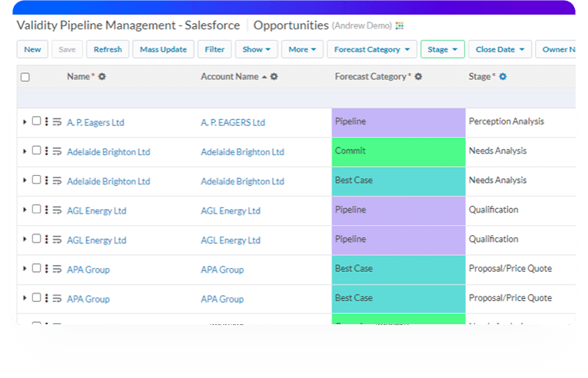Open the Close Date dropdown
588x378 pixels.
pyautogui.click(x=500, y=49)
